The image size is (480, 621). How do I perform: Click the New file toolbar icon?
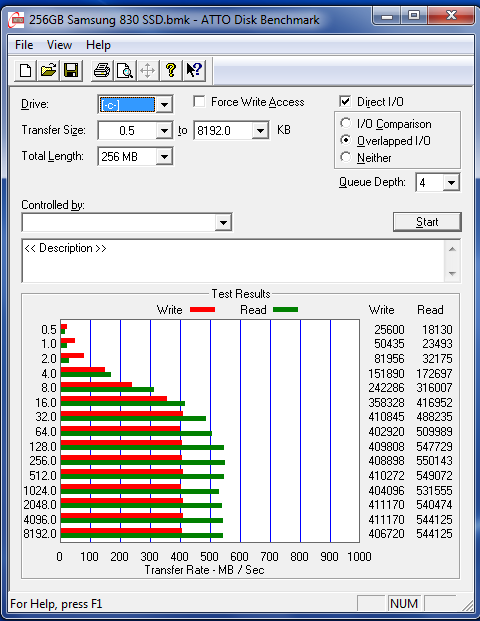click(x=26, y=71)
